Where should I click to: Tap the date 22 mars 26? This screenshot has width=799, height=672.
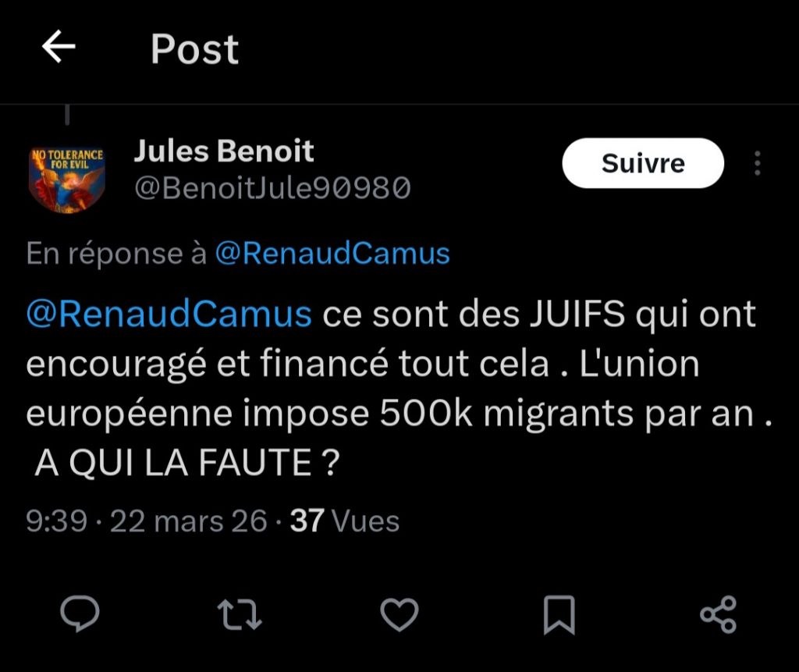189,521
